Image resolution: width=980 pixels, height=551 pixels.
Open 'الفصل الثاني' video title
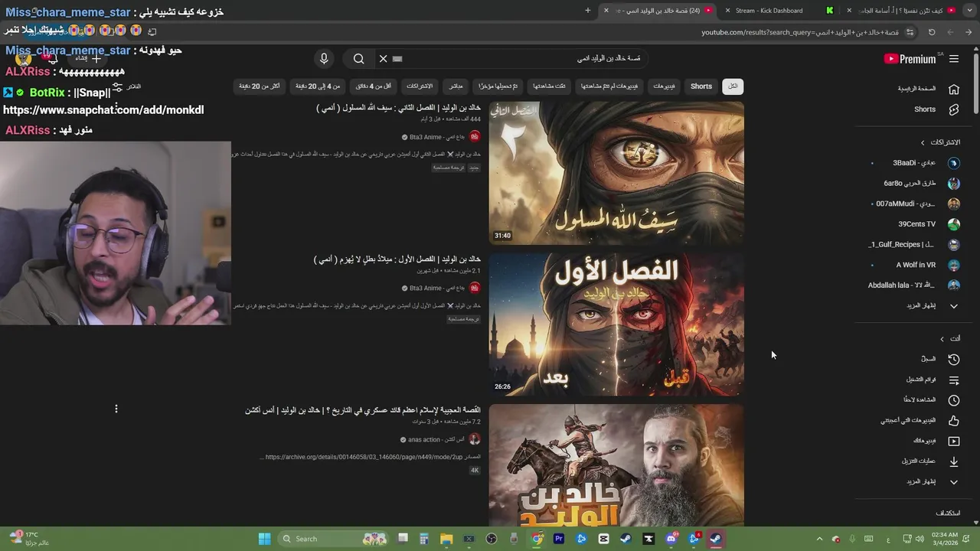(398, 109)
